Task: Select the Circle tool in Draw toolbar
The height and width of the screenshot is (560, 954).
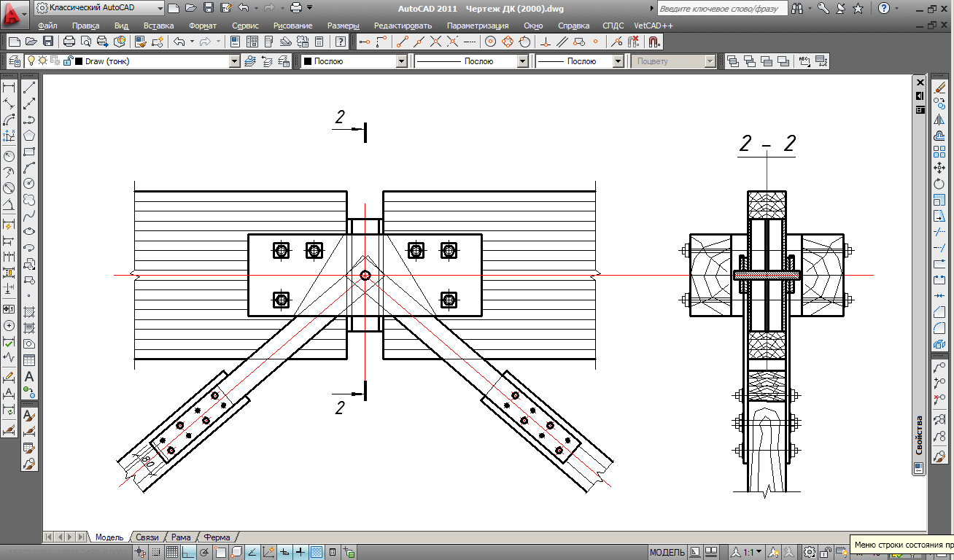Action: tap(29, 184)
